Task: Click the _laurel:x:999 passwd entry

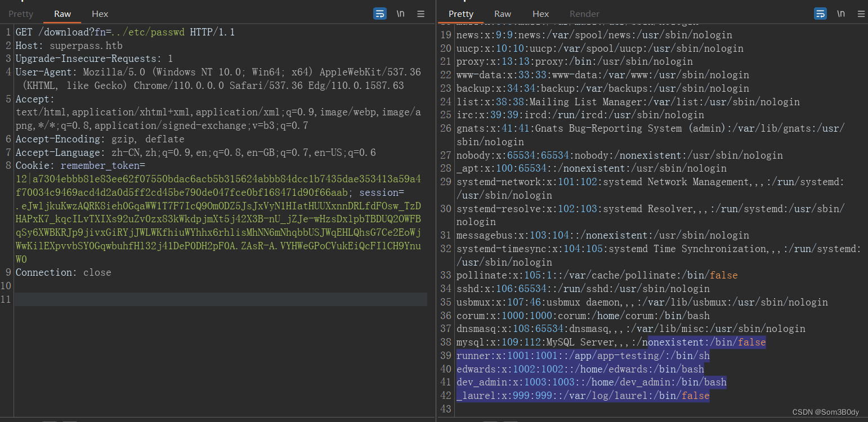Action: tap(583, 396)
